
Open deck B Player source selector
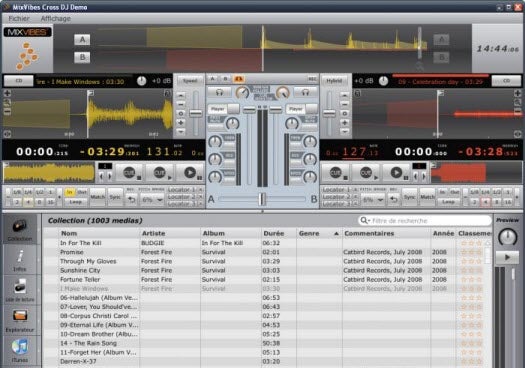pos(302,109)
